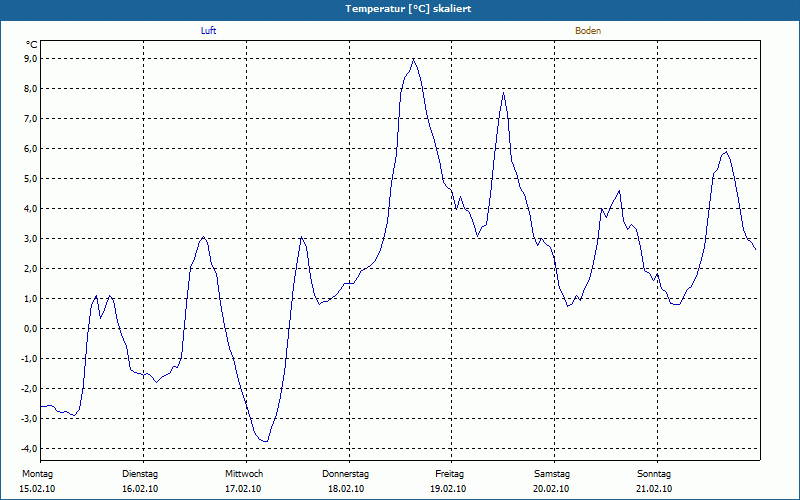Click the curve's lowest point near -3,8 on Mittwoch
The width and height of the screenshot is (800, 500).
(x=266, y=441)
